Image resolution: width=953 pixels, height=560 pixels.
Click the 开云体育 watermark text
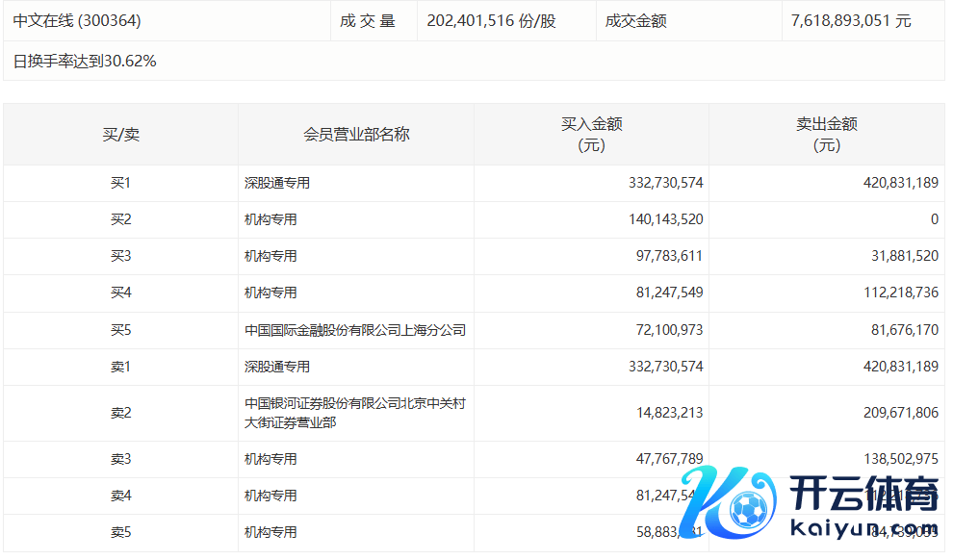[863, 496]
